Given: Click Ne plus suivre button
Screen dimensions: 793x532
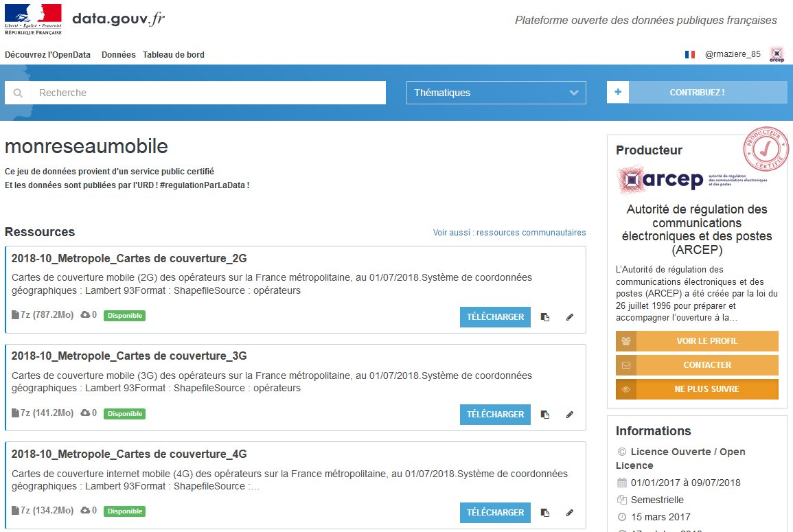Looking at the screenshot, I should tap(697, 389).
